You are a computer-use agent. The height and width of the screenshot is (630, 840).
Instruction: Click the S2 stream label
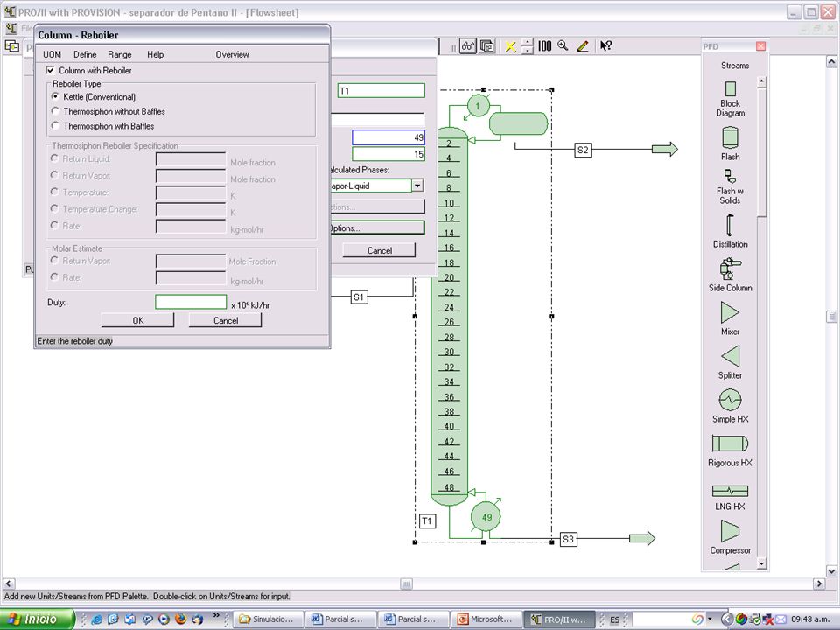coord(583,150)
